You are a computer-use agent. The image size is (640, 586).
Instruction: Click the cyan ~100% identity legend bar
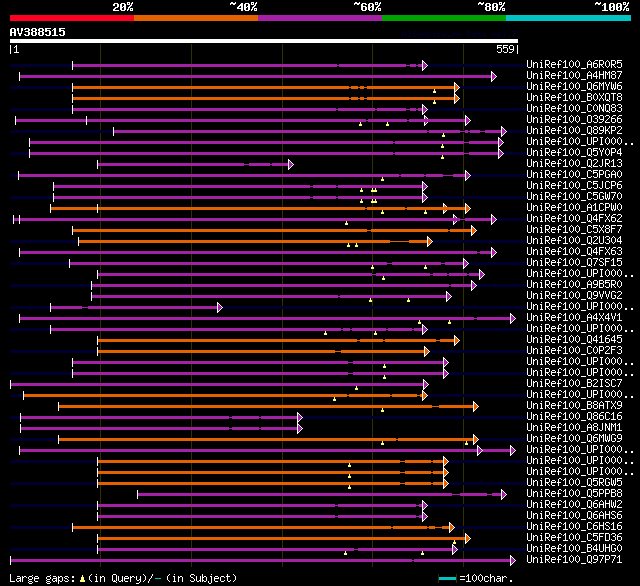569,18
